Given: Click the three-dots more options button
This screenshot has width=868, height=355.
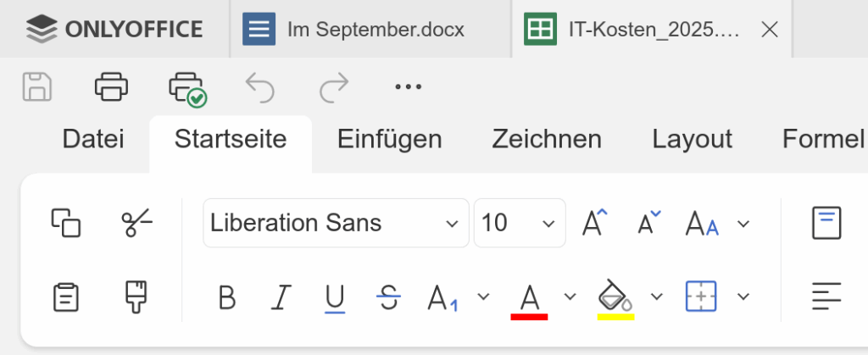Looking at the screenshot, I should (409, 86).
